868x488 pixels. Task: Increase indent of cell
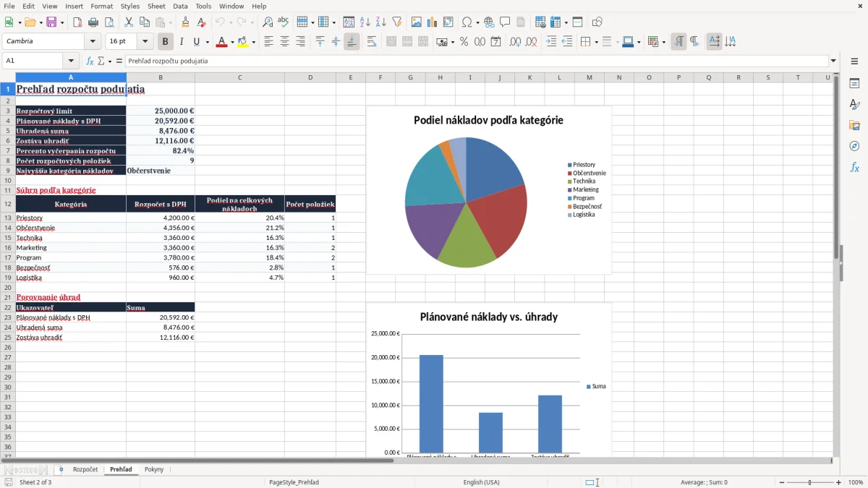[x=551, y=42]
